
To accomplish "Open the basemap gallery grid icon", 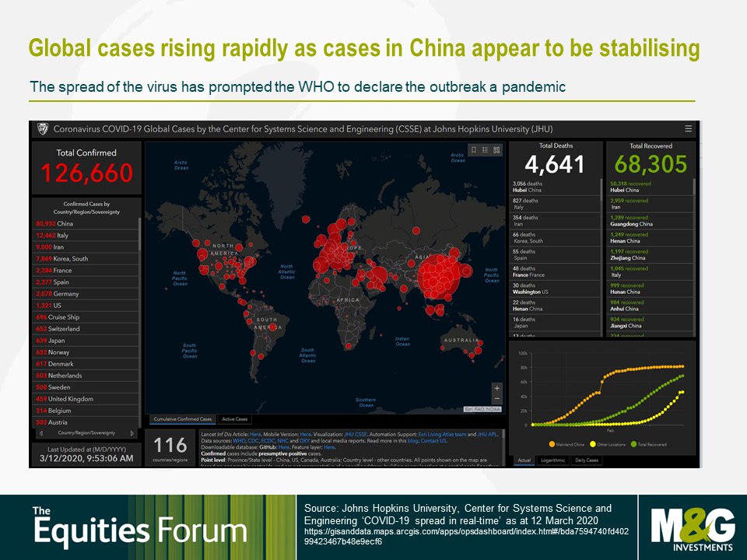I will (x=496, y=150).
